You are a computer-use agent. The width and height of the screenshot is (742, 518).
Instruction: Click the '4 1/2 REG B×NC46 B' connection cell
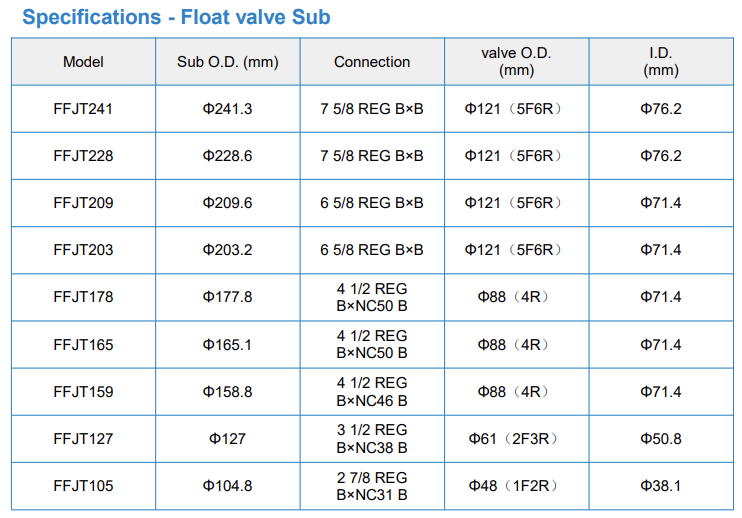tap(372, 392)
